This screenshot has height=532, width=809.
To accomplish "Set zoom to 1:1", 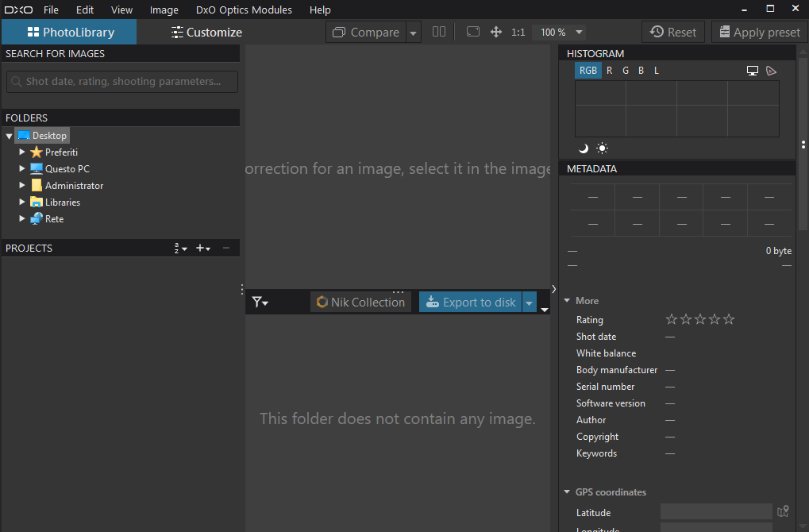I will click(x=518, y=32).
